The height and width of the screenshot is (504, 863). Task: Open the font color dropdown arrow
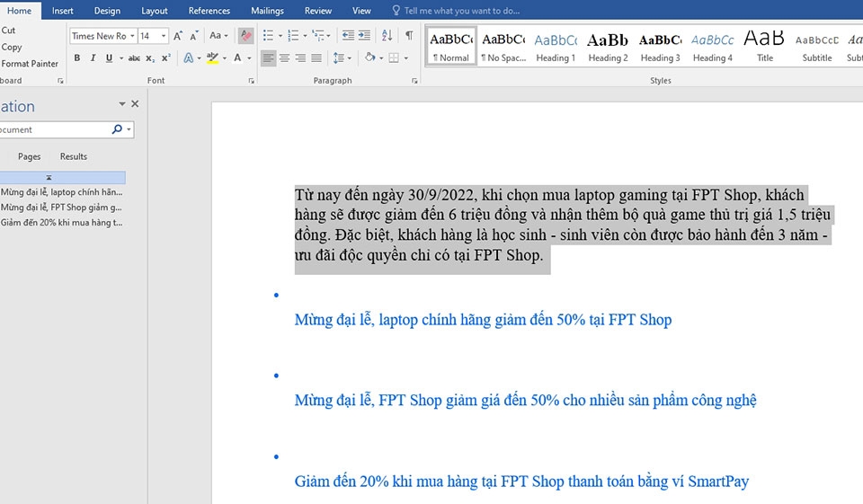[x=249, y=57]
